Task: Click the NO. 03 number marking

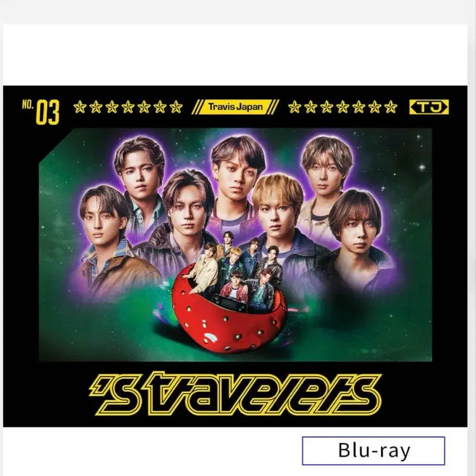Action: 41,112
